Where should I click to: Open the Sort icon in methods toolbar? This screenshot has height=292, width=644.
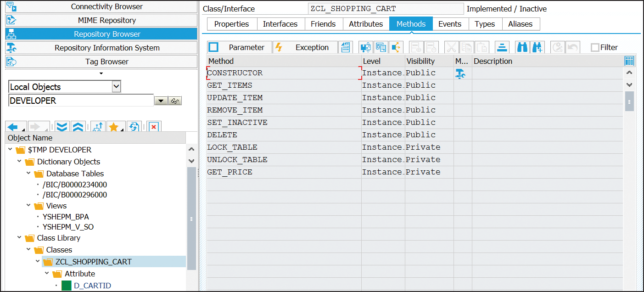click(502, 47)
